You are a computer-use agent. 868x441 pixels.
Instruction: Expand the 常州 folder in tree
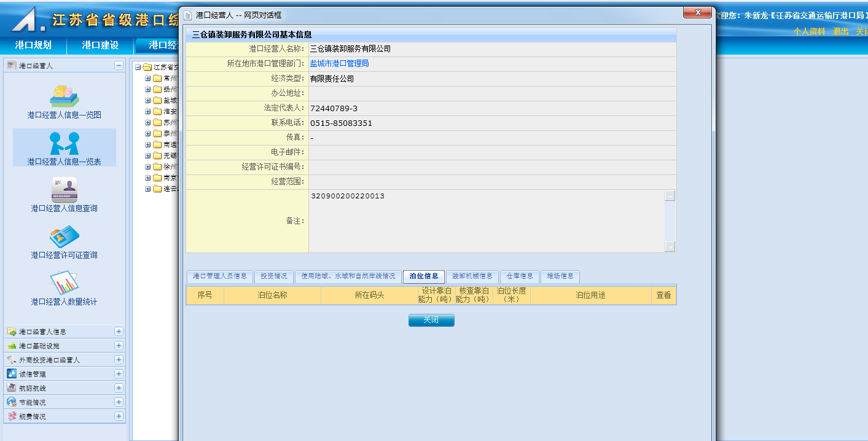point(148,79)
